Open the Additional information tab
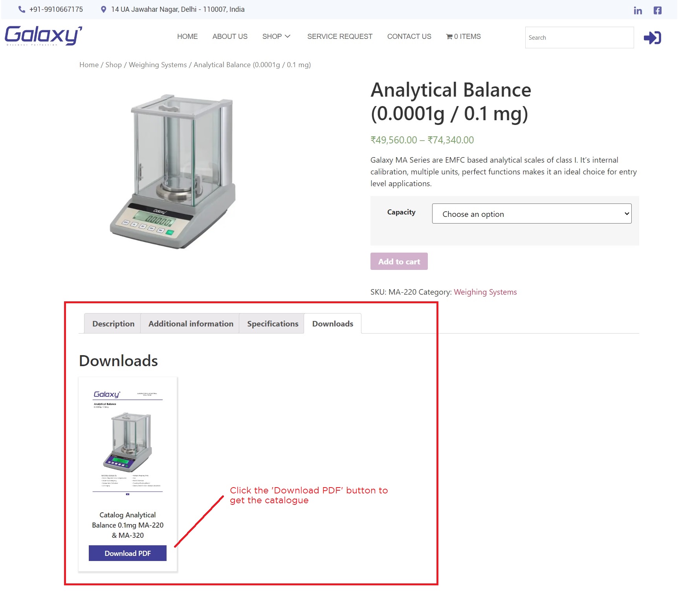Image resolution: width=682 pixels, height=616 pixels. click(x=191, y=323)
